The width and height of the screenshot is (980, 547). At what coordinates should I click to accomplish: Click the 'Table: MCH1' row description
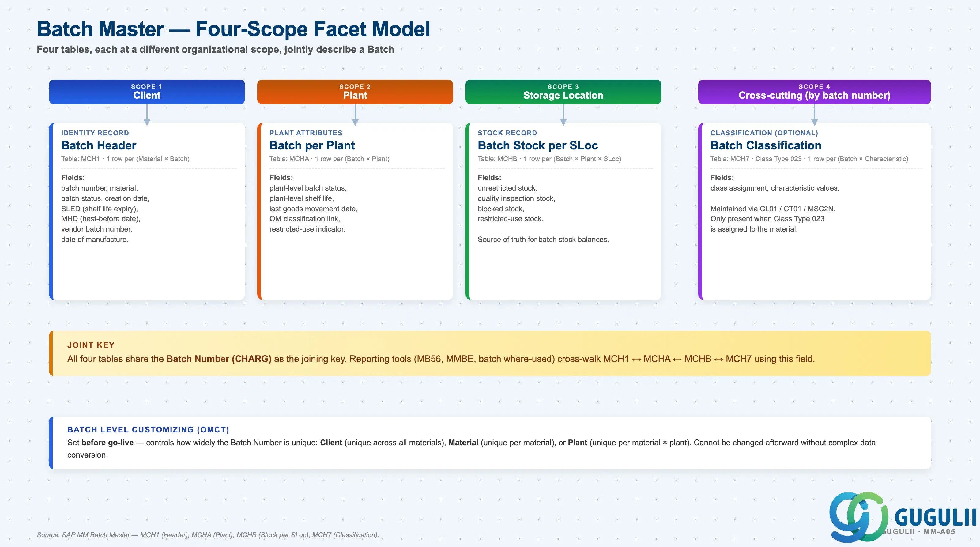coord(125,159)
